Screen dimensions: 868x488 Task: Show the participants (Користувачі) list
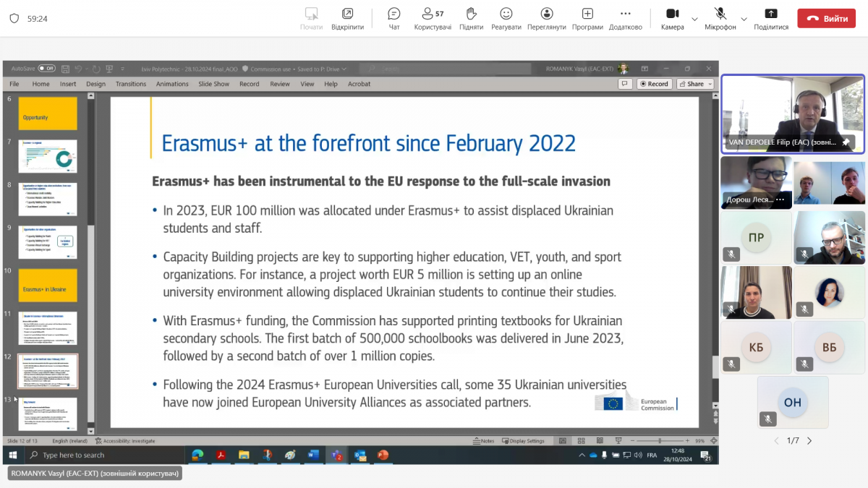[x=433, y=18]
